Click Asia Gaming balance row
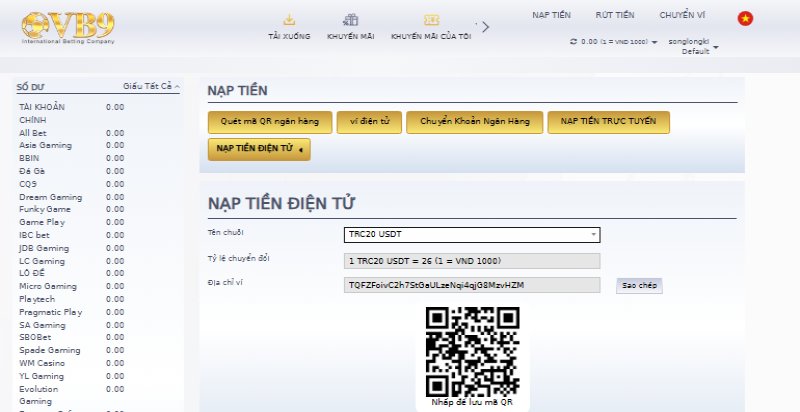The width and height of the screenshot is (800, 412). pos(71,145)
